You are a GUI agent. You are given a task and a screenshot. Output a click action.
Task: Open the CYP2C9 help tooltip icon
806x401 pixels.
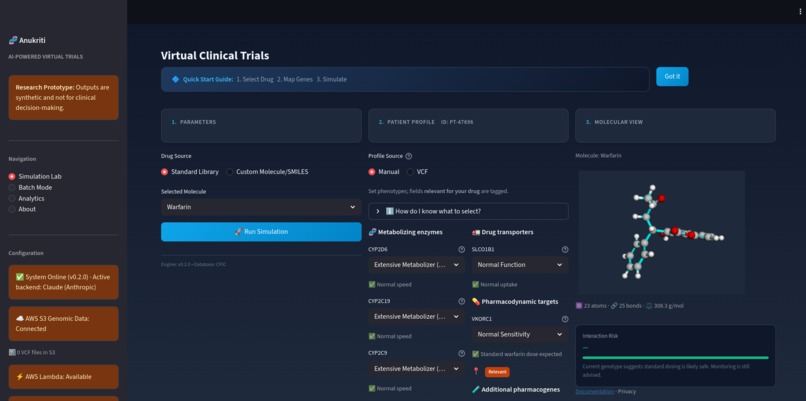point(462,353)
